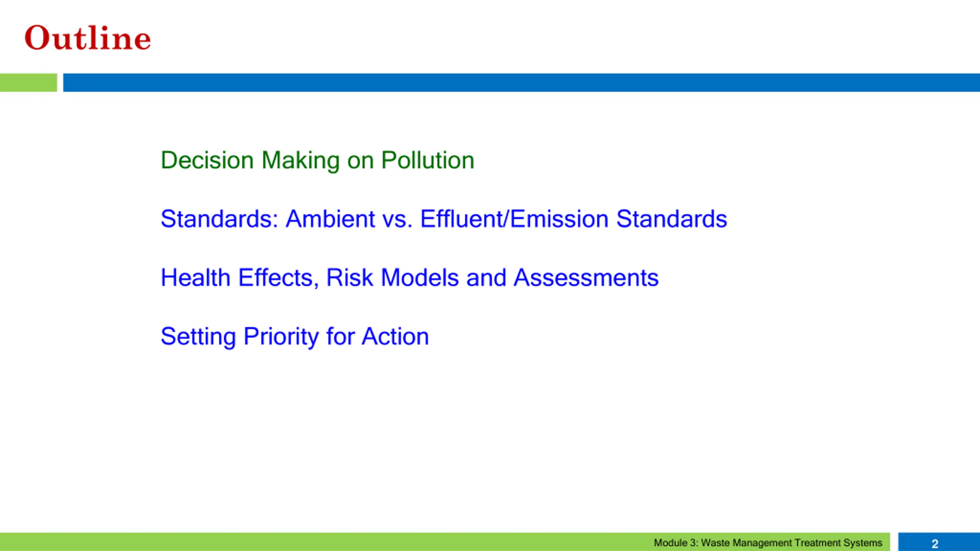Click "Module 3:" at the footer start
The width and height of the screenshot is (980, 551).
click(676, 543)
